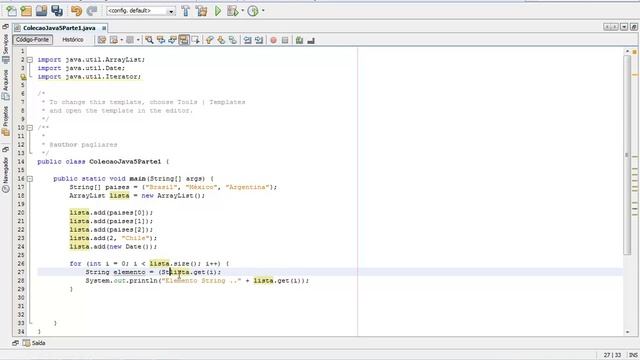Click the Profile Project clock icon
Image resolution: width=640 pixels, height=360 pixels.
253,11
